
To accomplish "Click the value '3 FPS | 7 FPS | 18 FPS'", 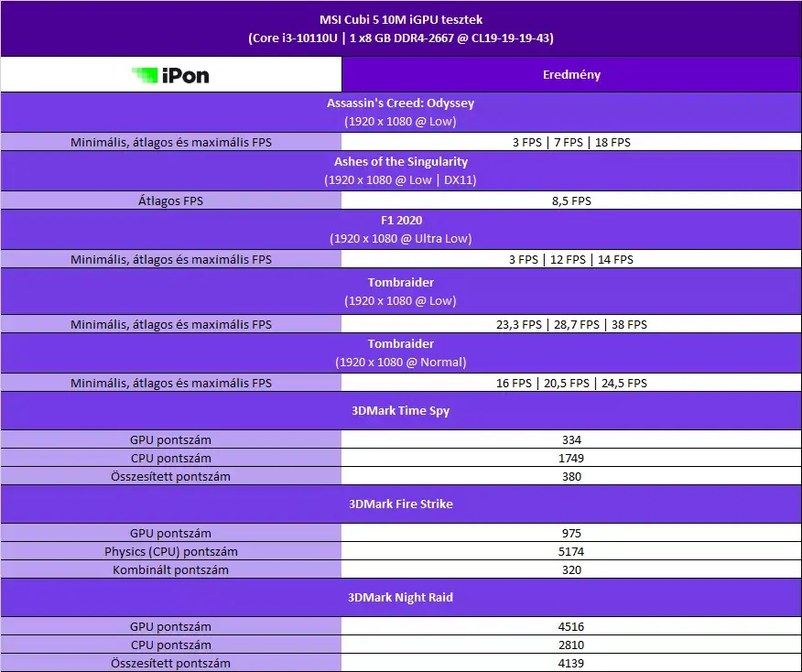I will (x=571, y=142).
